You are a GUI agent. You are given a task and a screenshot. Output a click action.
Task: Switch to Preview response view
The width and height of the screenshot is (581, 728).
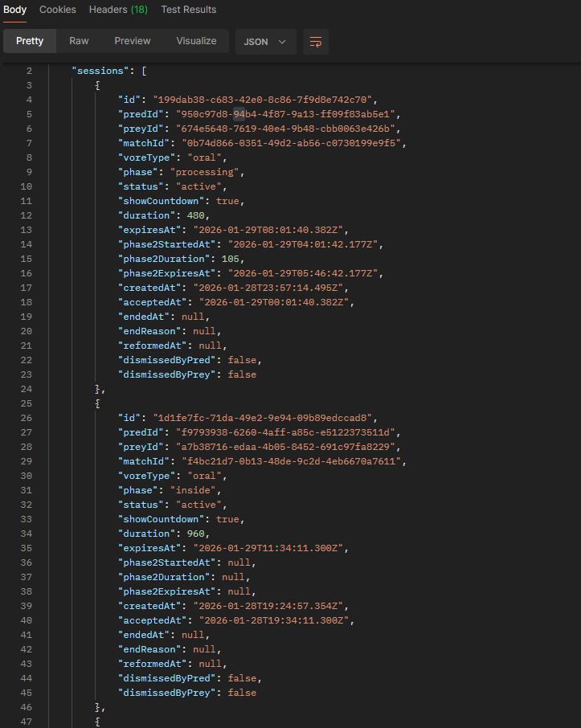click(x=133, y=41)
